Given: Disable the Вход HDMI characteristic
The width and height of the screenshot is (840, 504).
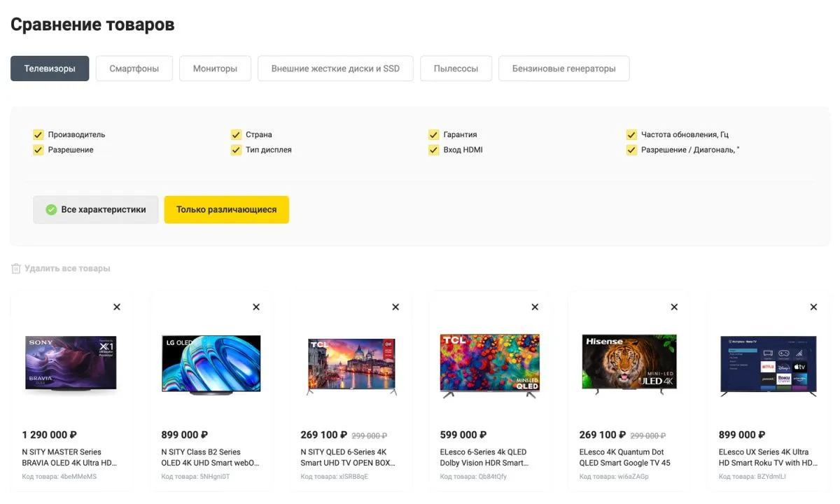Looking at the screenshot, I should [434, 150].
